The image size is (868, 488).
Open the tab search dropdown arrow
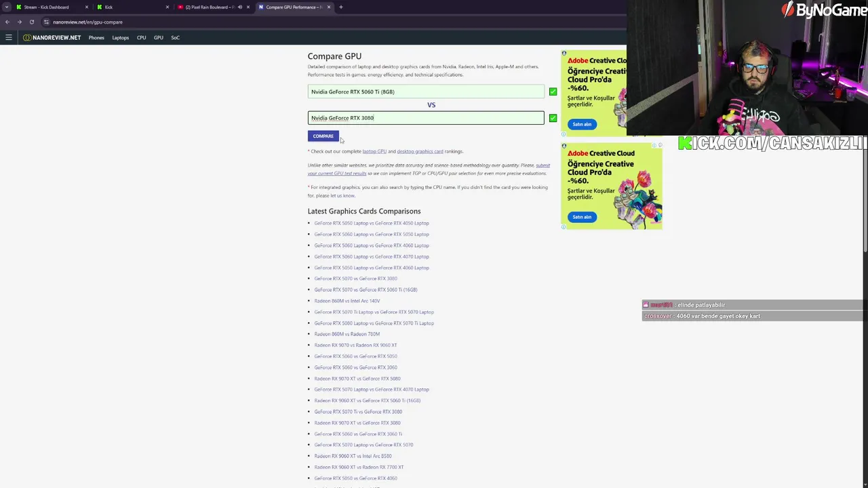point(6,7)
